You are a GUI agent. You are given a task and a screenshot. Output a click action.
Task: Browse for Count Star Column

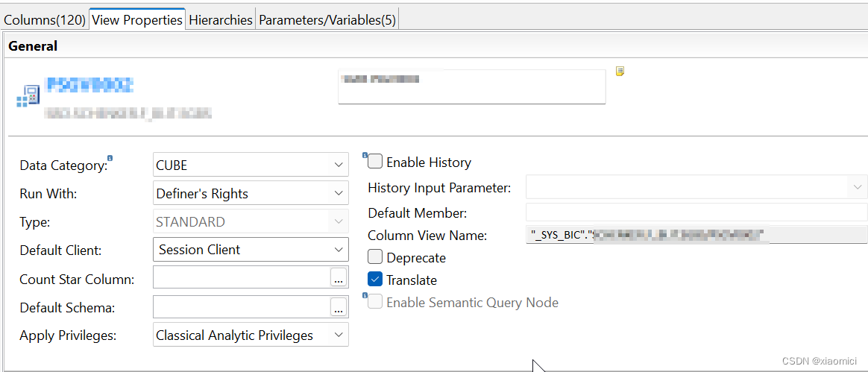click(339, 279)
